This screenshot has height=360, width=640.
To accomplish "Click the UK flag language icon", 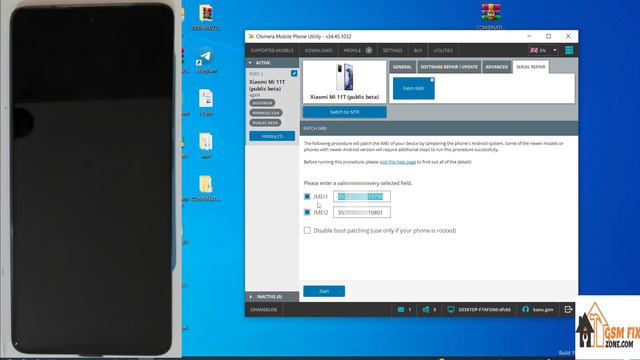I will coord(534,50).
